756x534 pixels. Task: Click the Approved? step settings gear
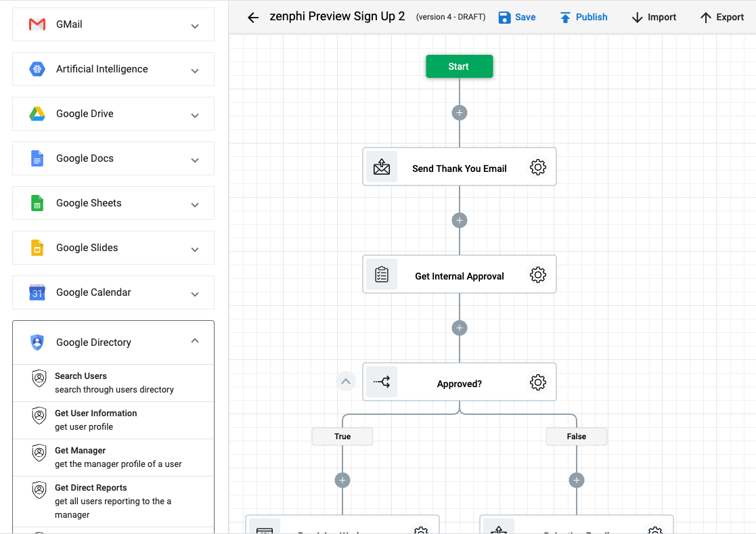pyautogui.click(x=537, y=382)
